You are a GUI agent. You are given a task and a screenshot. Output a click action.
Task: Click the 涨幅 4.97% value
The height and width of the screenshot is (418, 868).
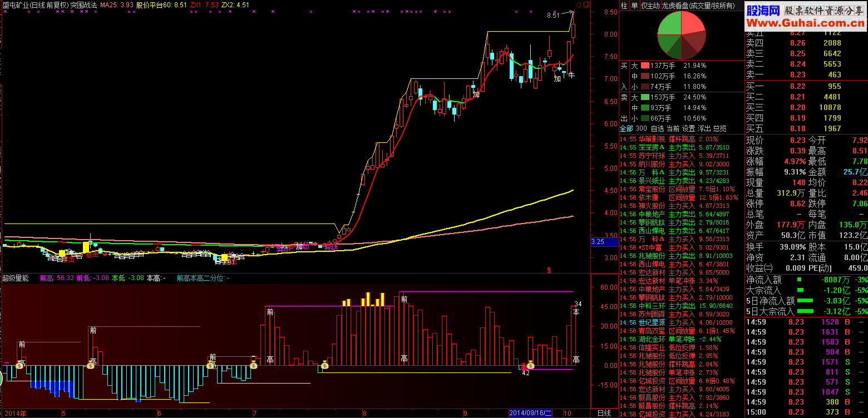point(795,161)
